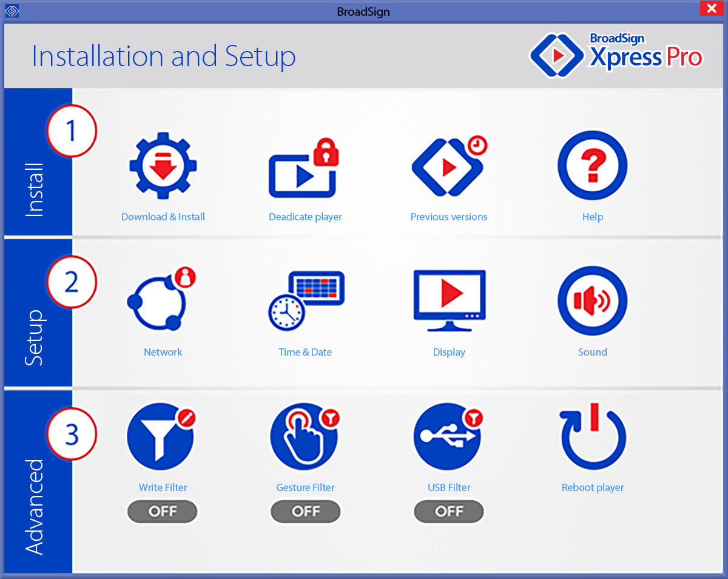
Task: Click the "Network" text label
Action: [163, 352]
